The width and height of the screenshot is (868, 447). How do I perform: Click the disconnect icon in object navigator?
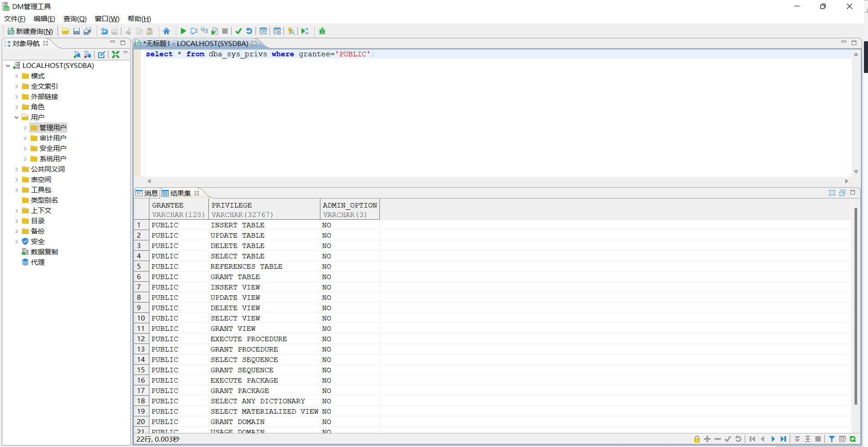[x=87, y=54]
